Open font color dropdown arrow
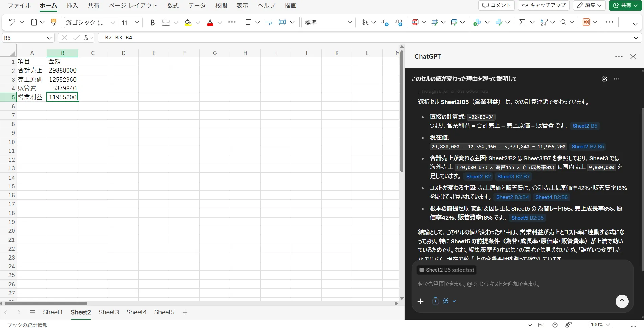This screenshot has width=644, height=328. coord(220,23)
